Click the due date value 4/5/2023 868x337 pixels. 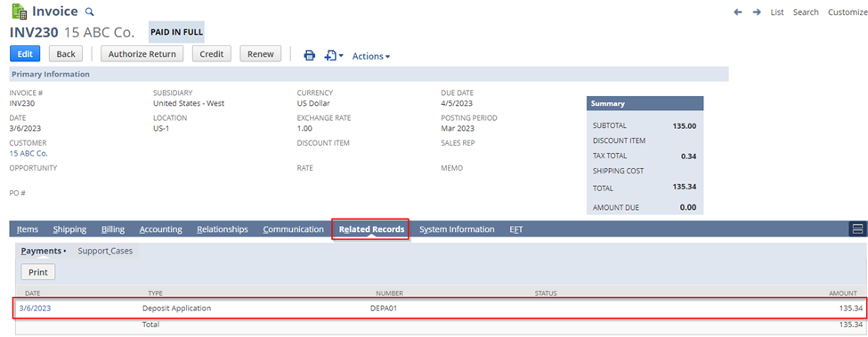tap(457, 103)
